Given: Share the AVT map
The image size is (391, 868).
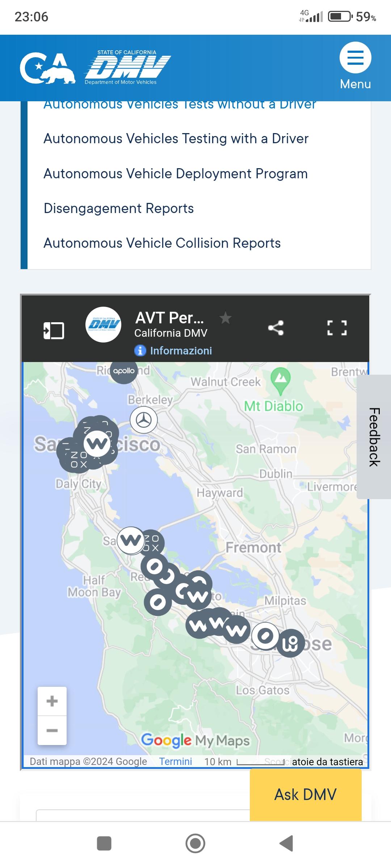Looking at the screenshot, I should coord(276,328).
